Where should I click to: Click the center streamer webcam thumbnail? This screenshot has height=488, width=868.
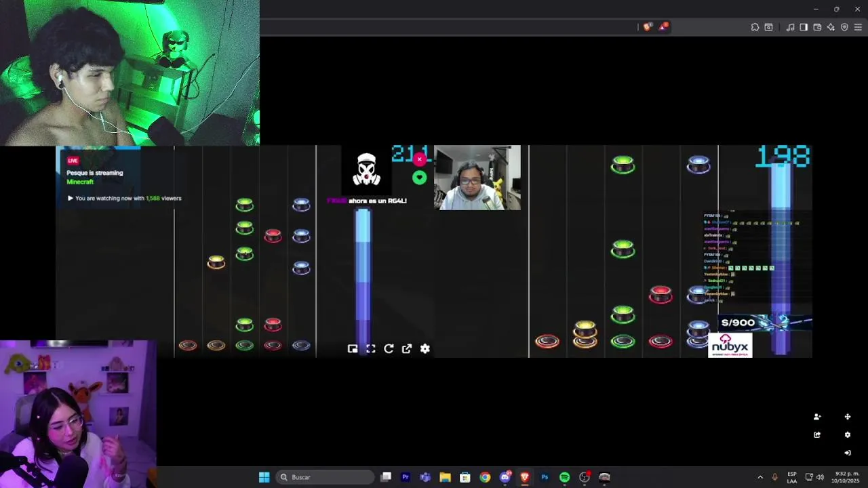pyautogui.click(x=477, y=178)
